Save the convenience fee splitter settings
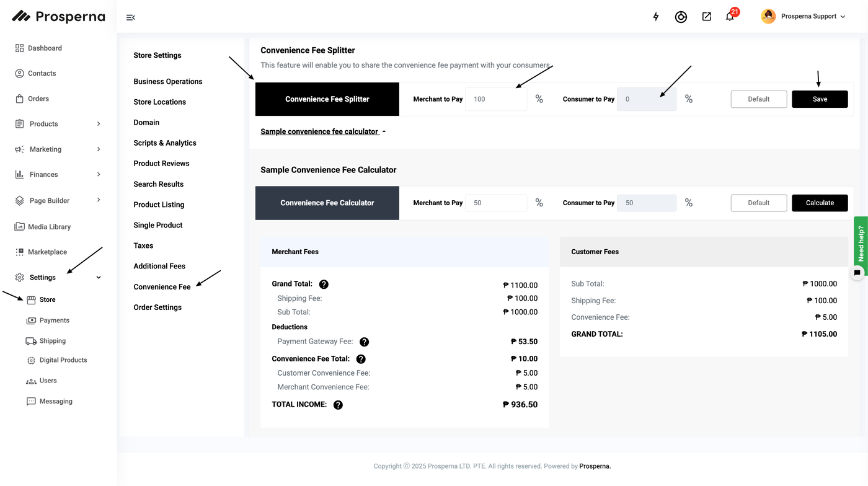 point(820,99)
